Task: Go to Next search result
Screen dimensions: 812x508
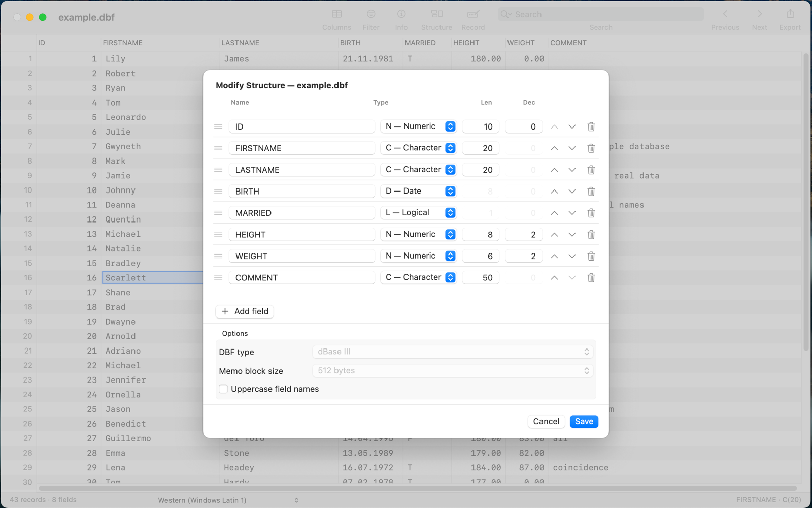Action: [x=759, y=20]
